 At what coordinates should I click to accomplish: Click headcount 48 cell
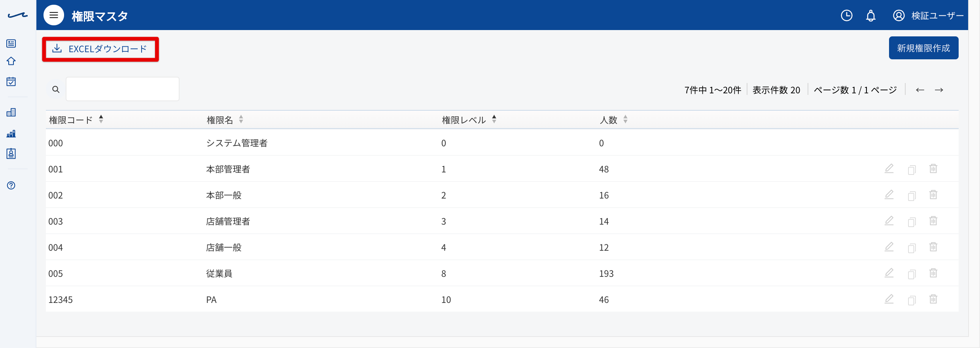click(x=604, y=169)
